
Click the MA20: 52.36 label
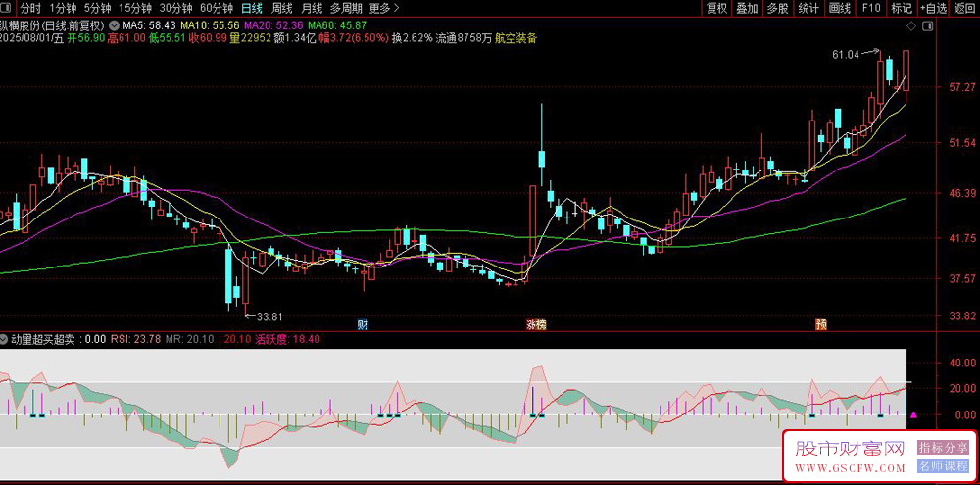[x=274, y=25]
